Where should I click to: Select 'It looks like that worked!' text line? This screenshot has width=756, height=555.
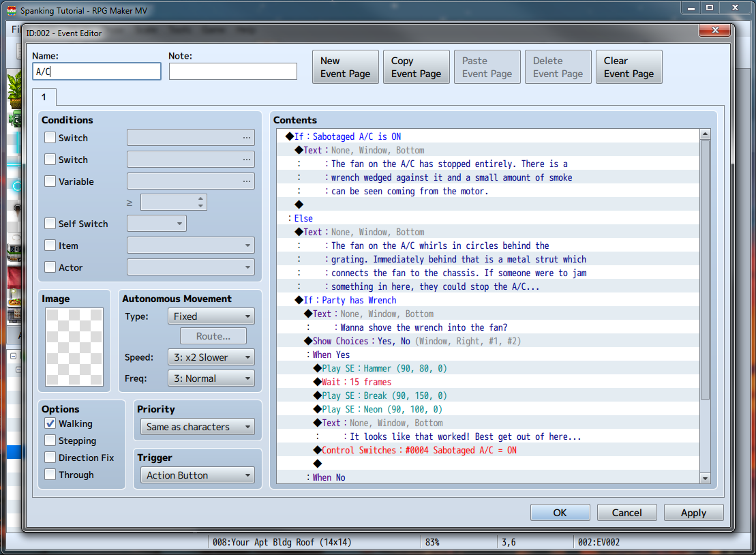488,436
